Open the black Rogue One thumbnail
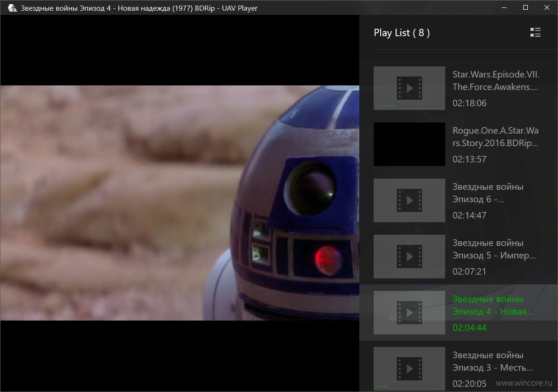The height and width of the screenshot is (392, 558). (409, 144)
